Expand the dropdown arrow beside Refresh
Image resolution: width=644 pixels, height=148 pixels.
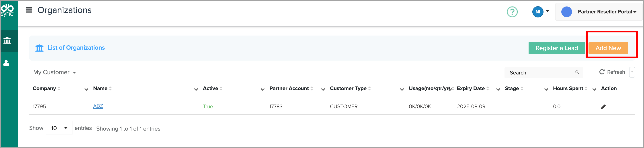point(632,72)
